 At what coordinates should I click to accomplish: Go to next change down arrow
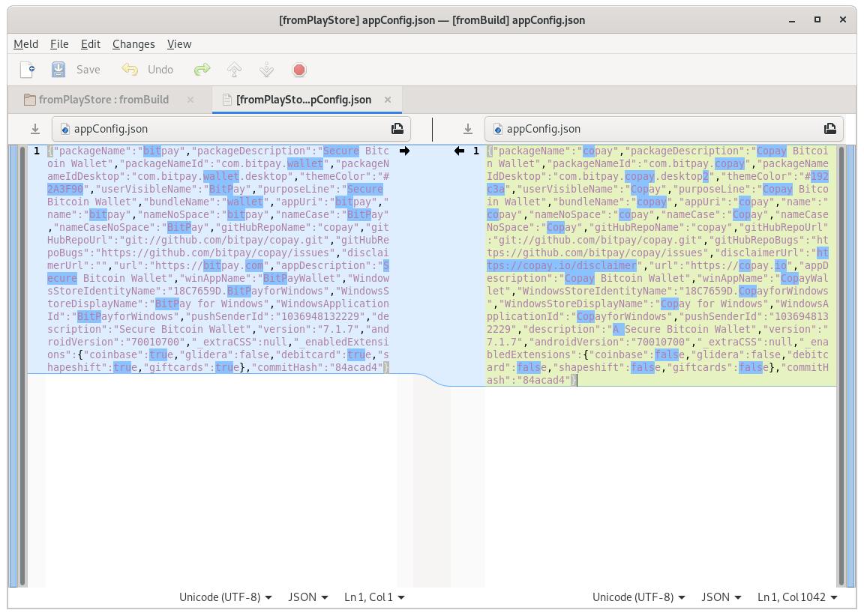(266, 70)
